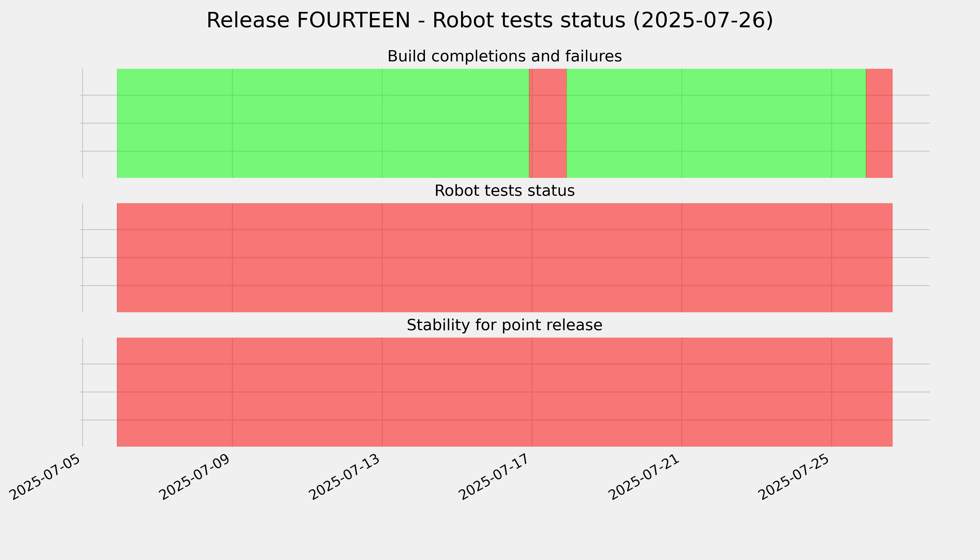The width and height of the screenshot is (980, 560).
Task: Click the 'Stability for point release' subplot title
Action: (504, 325)
